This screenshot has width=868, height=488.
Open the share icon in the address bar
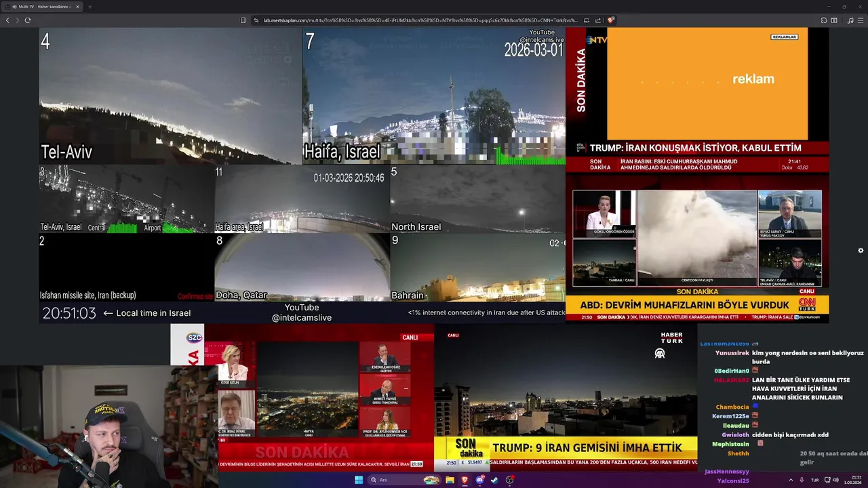point(599,20)
